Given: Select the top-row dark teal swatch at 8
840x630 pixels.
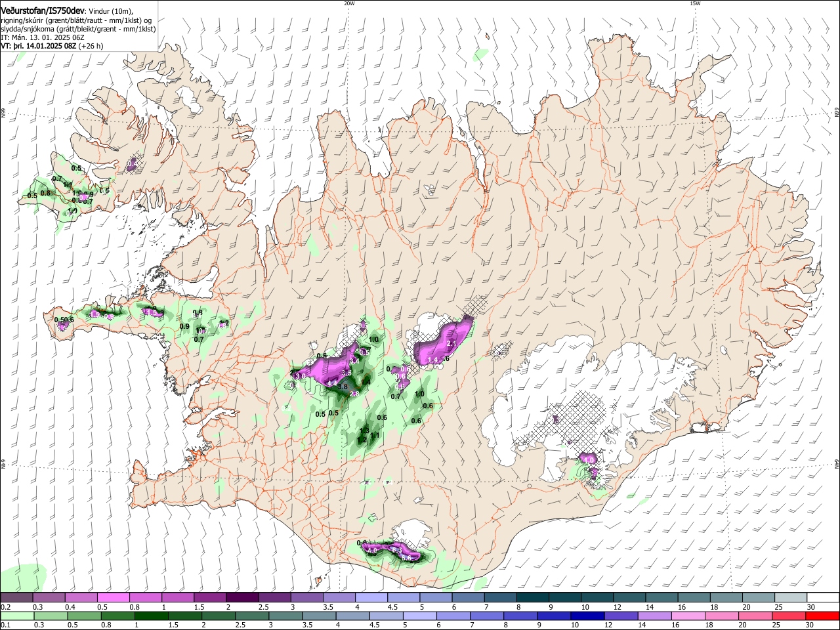Looking at the screenshot, I should click(x=533, y=598).
